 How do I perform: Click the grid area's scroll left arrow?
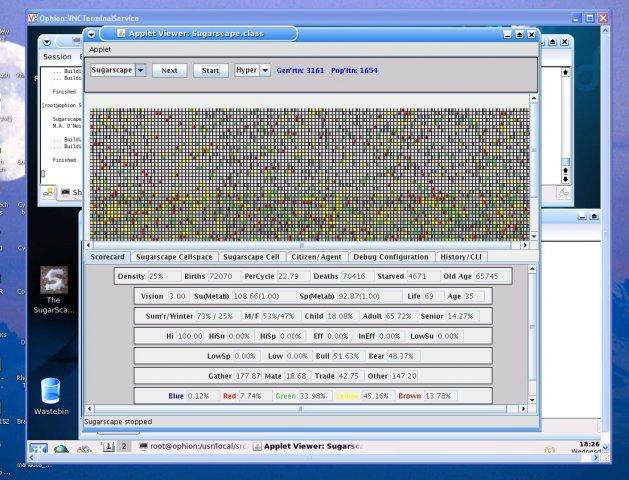(89, 245)
